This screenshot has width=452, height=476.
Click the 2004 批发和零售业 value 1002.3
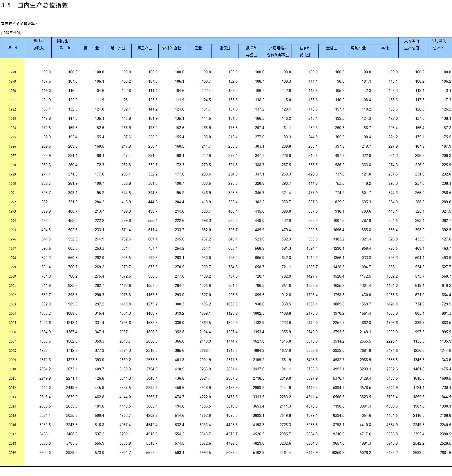click(259, 314)
